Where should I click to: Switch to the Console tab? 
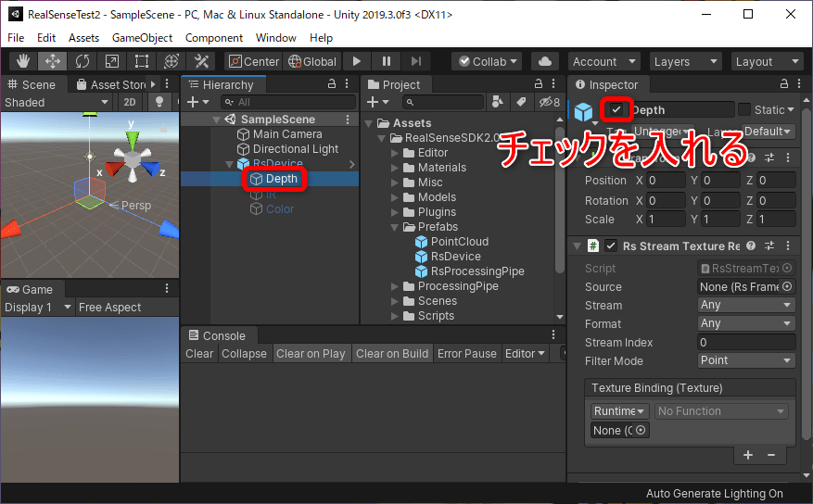[217, 335]
